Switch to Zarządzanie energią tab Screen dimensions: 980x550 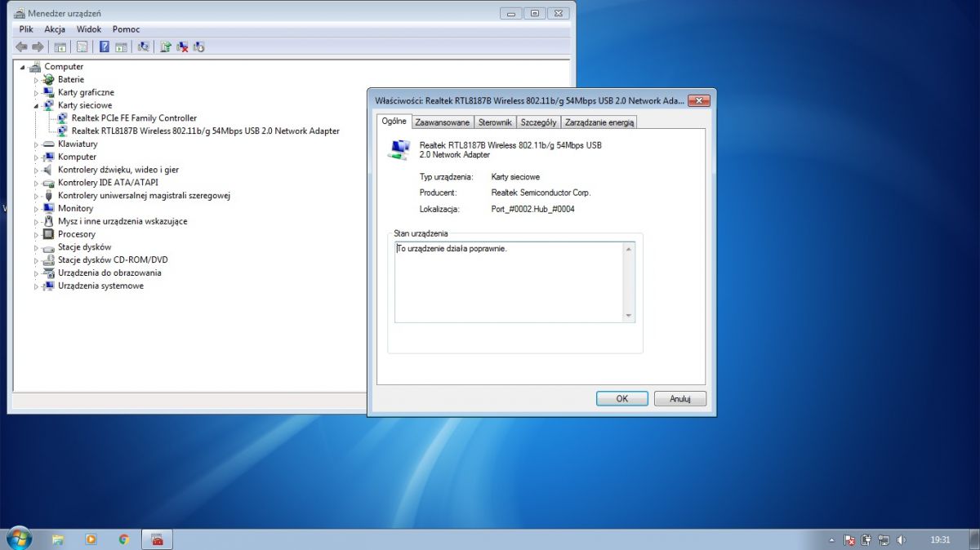pos(599,122)
